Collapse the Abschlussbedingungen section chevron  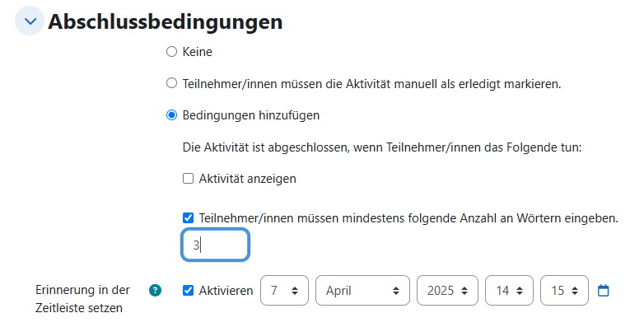[x=30, y=21]
